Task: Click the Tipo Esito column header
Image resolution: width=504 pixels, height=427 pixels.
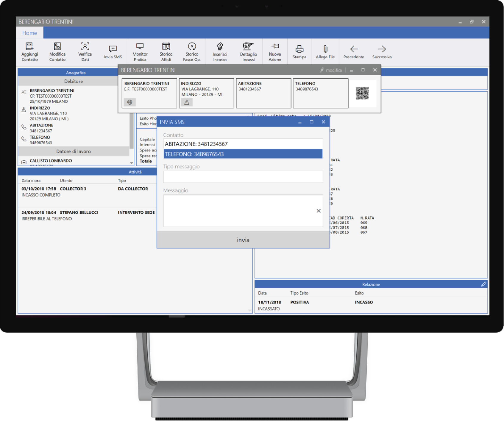Action: pos(299,293)
